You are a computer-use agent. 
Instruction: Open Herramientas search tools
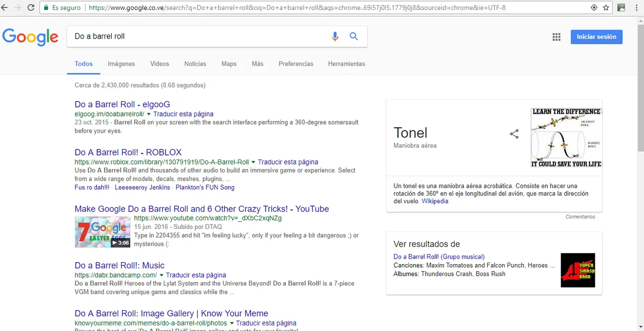[x=347, y=64]
